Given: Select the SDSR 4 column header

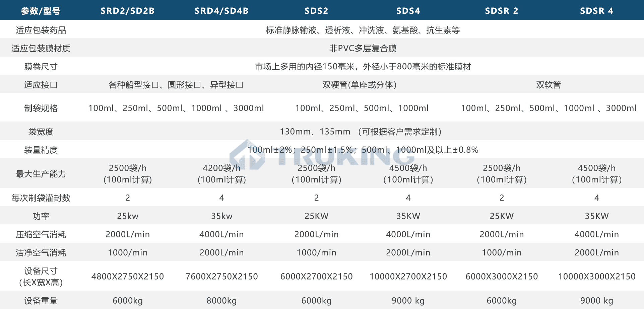Looking at the screenshot, I should point(596,11).
